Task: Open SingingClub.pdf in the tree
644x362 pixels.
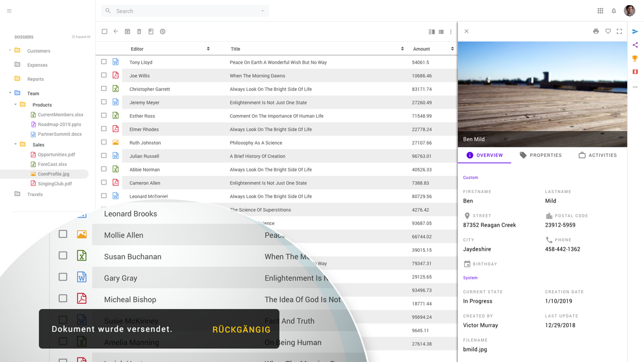Action: click(x=54, y=184)
